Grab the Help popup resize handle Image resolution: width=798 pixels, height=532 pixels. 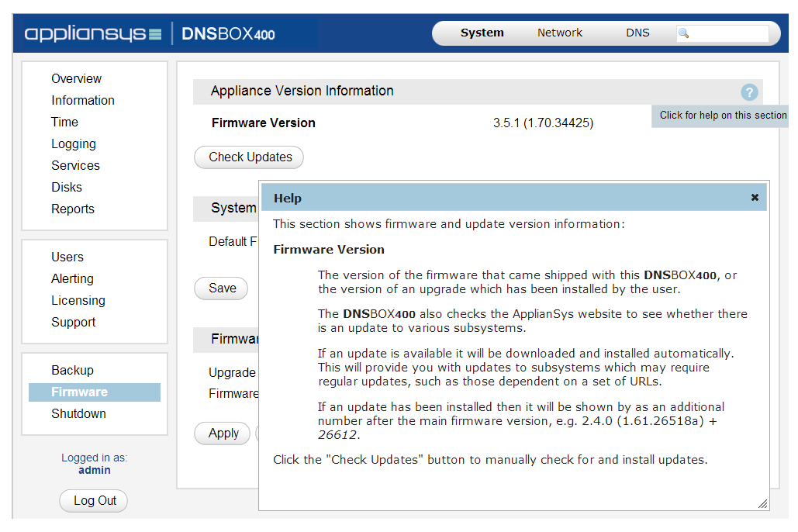click(x=762, y=504)
